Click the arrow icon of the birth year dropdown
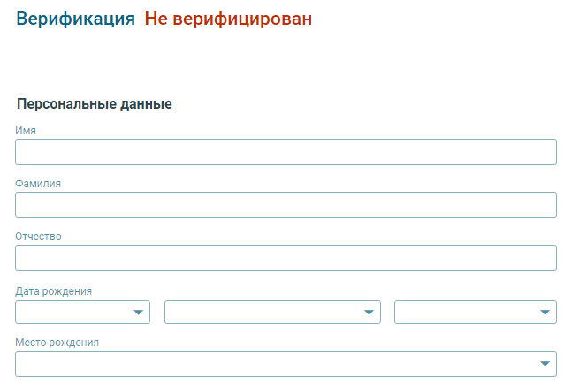 (545, 313)
